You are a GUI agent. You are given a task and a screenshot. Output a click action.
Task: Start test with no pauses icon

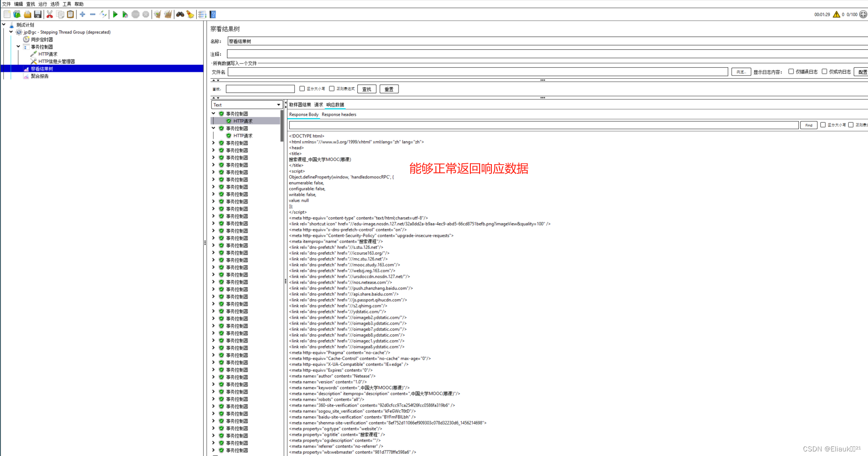[x=125, y=15]
